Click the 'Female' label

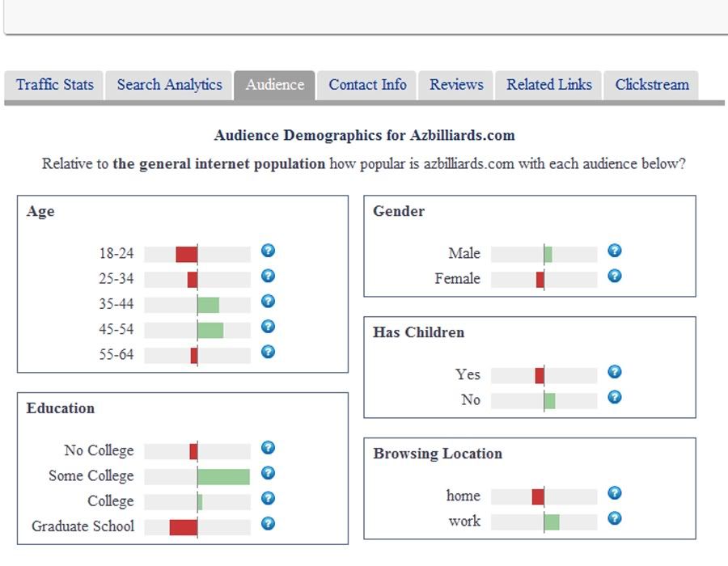click(458, 279)
